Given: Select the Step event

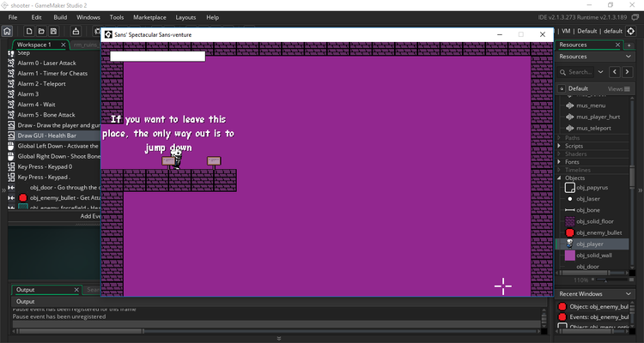Looking at the screenshot, I should click(x=23, y=53).
